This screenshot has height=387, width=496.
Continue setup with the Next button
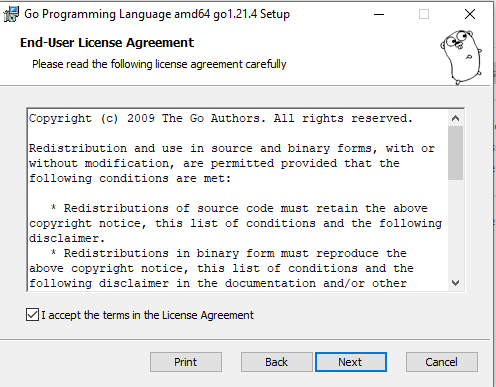click(351, 362)
